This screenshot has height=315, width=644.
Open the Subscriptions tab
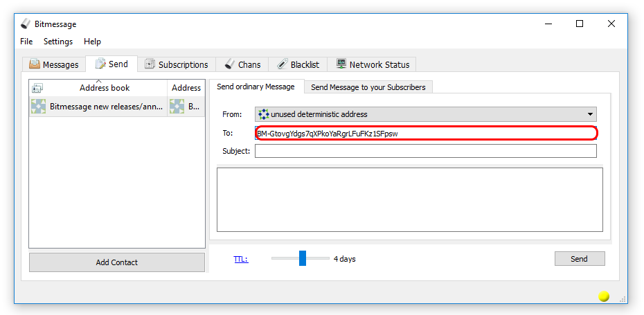pos(177,64)
